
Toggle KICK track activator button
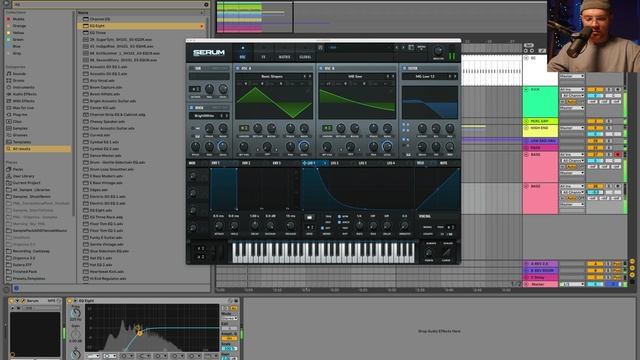pyautogui.click(x=595, y=89)
